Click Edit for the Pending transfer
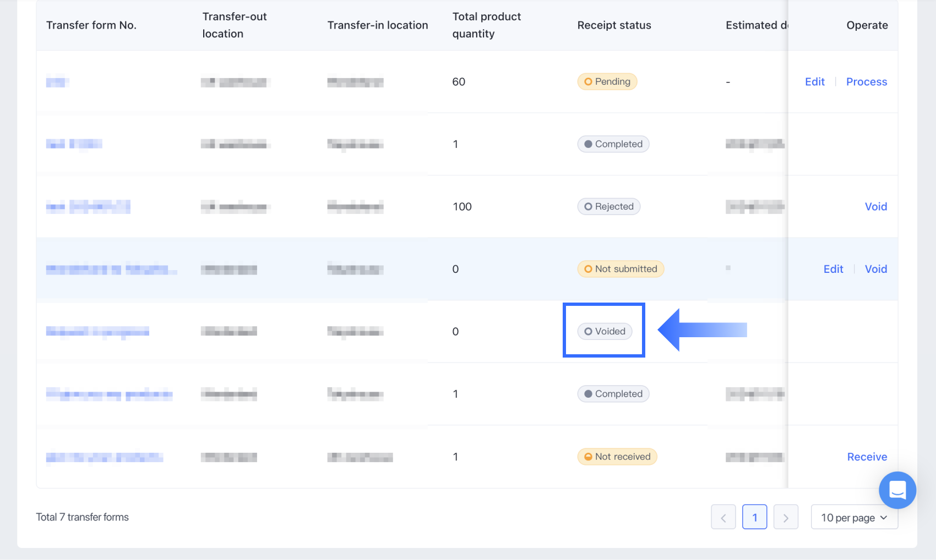The height and width of the screenshot is (560, 936). [814, 82]
